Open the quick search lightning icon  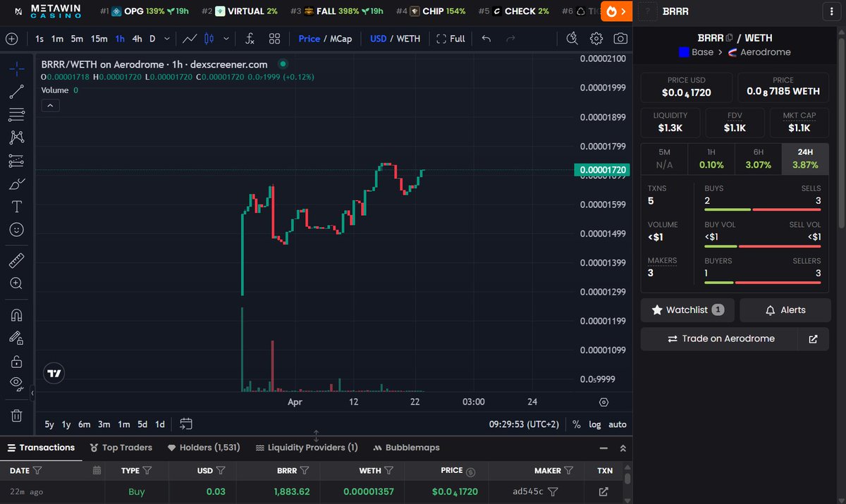pos(572,39)
